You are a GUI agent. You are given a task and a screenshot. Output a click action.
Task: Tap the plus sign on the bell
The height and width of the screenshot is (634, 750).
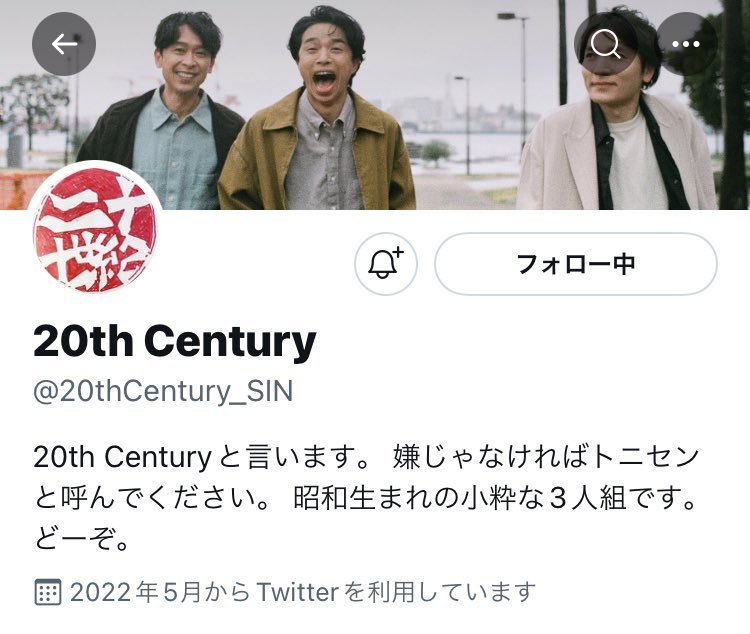point(398,253)
